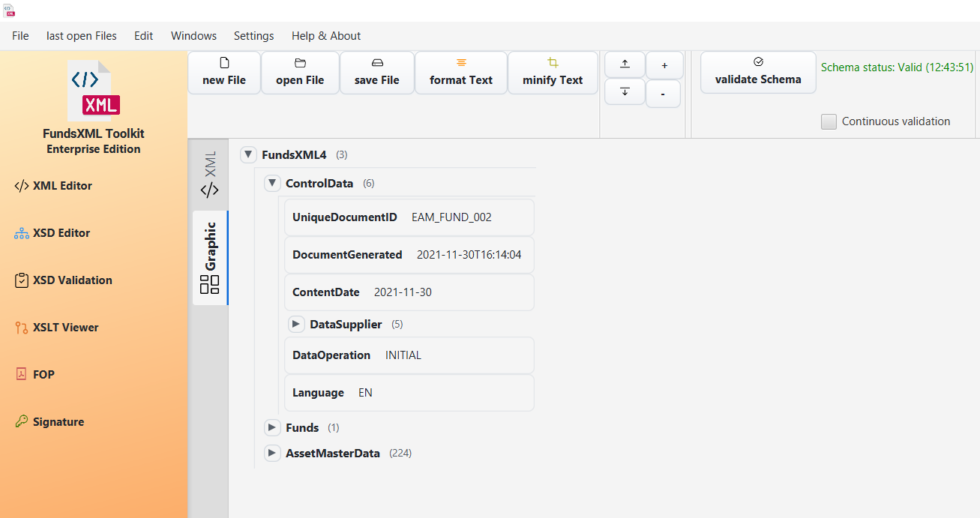
Task: Collapse the FundsXML4 root node
Action: point(248,154)
